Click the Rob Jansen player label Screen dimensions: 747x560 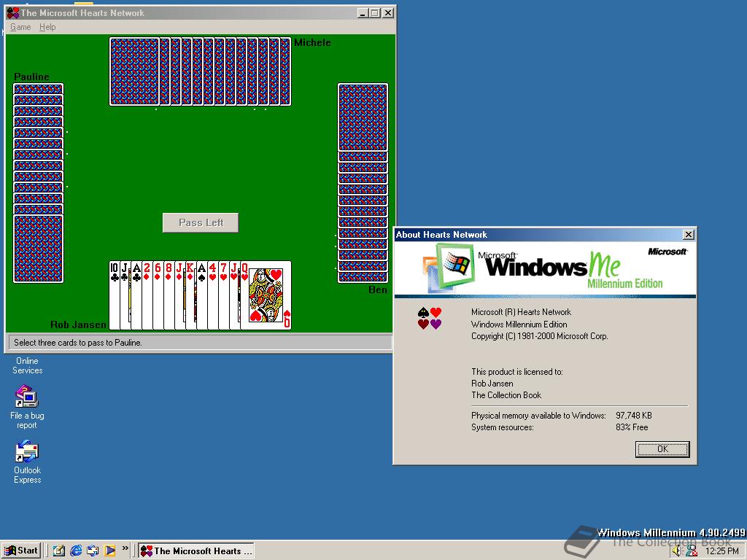pyautogui.click(x=79, y=324)
